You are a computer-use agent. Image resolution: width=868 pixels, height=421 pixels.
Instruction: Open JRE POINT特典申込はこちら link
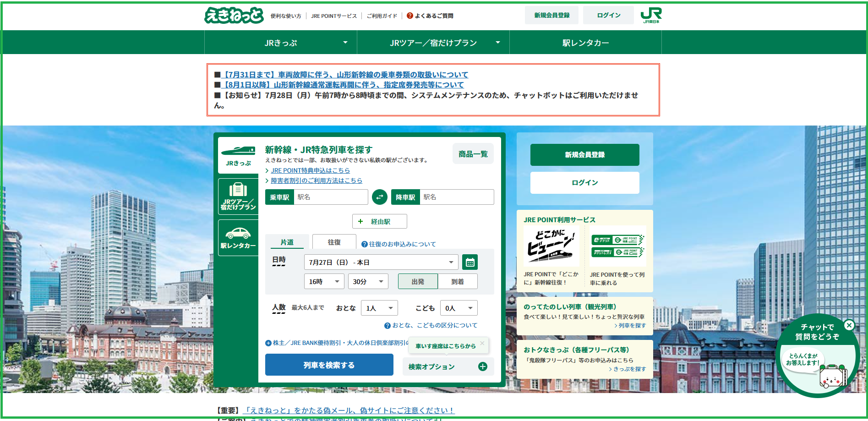(x=310, y=170)
